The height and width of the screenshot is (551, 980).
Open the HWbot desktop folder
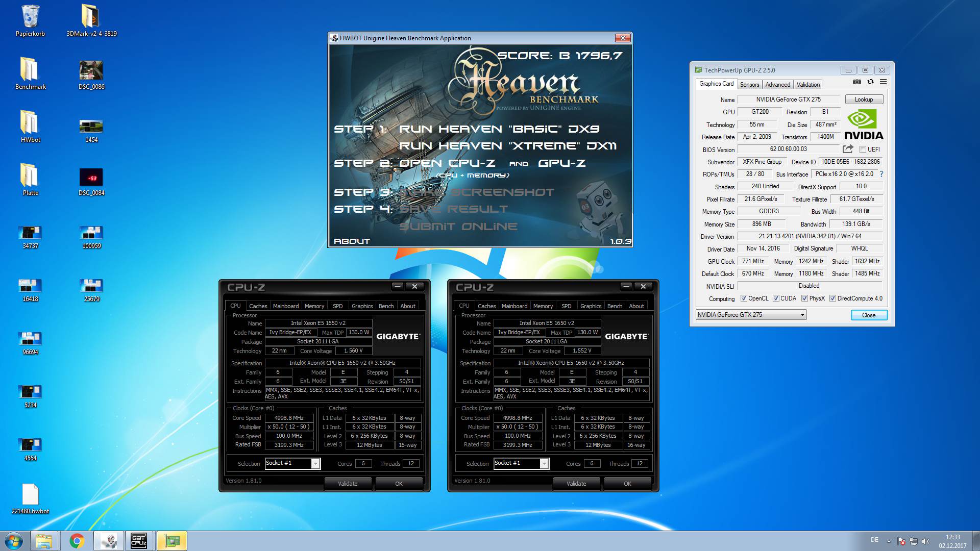[30, 127]
